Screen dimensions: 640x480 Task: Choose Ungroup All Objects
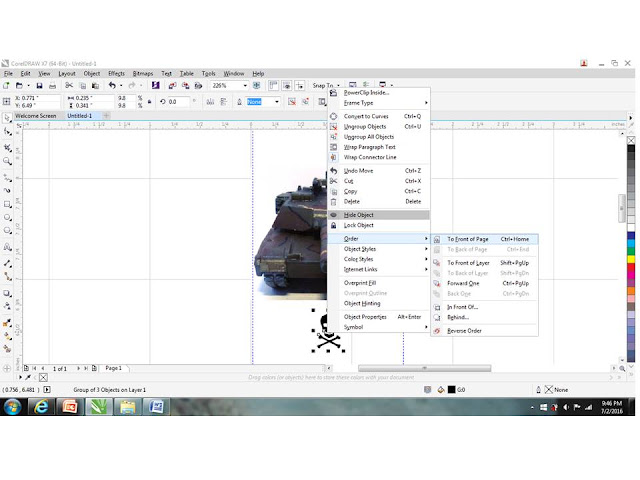coord(379,137)
